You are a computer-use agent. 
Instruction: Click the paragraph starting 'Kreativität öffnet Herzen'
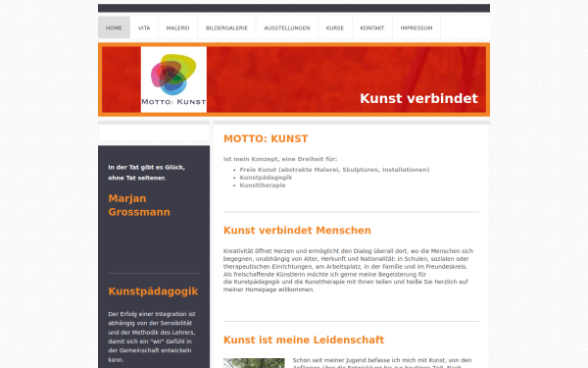(349, 270)
